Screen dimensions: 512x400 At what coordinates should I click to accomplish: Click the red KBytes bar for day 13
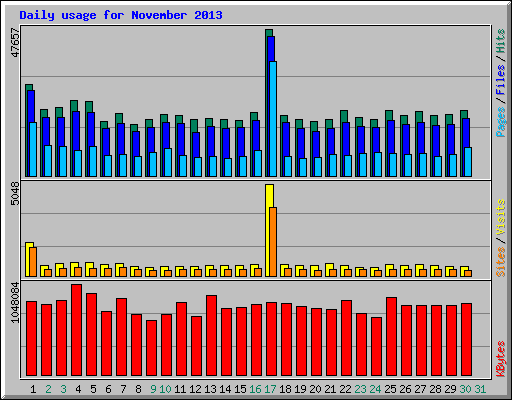pos(211,335)
